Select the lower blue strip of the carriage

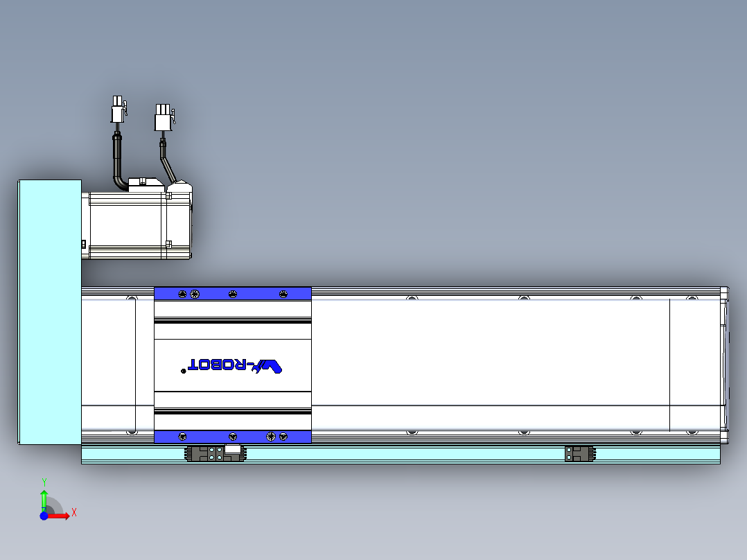[233, 437]
